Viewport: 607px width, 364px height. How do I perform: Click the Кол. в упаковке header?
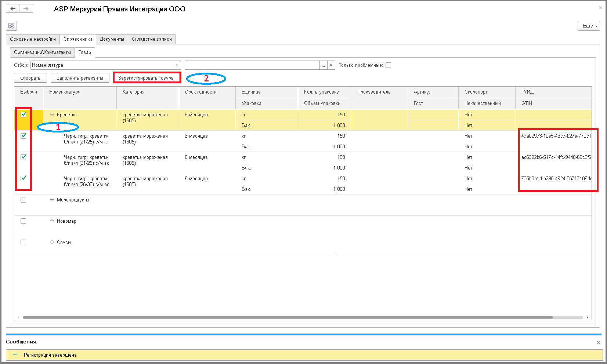(x=324, y=92)
